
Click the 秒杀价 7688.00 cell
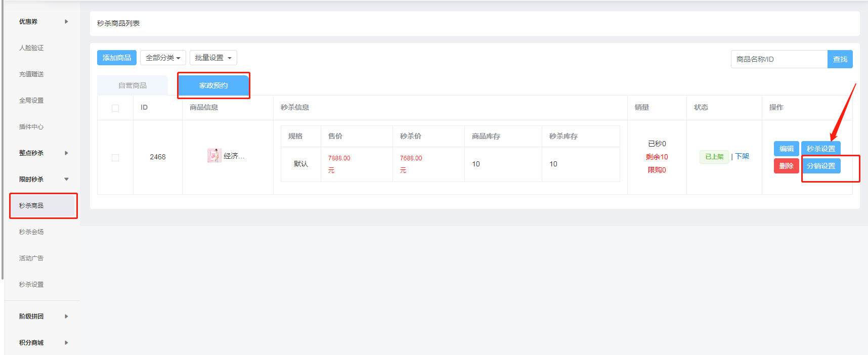click(428, 164)
